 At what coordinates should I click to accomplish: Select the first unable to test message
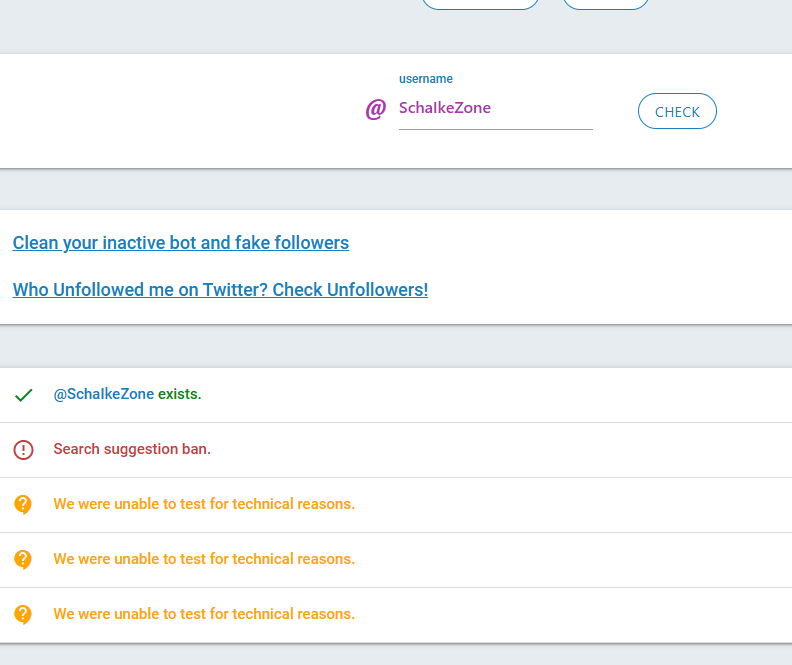[204, 504]
